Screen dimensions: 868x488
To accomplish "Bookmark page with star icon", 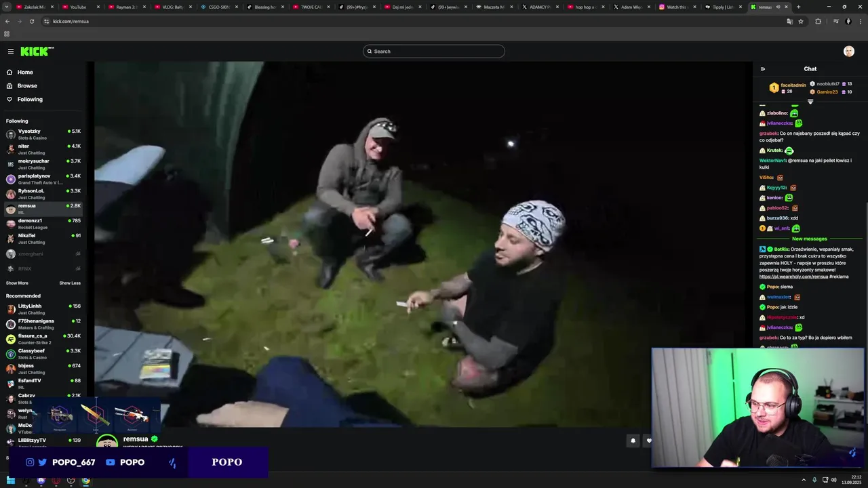I will click(x=801, y=21).
